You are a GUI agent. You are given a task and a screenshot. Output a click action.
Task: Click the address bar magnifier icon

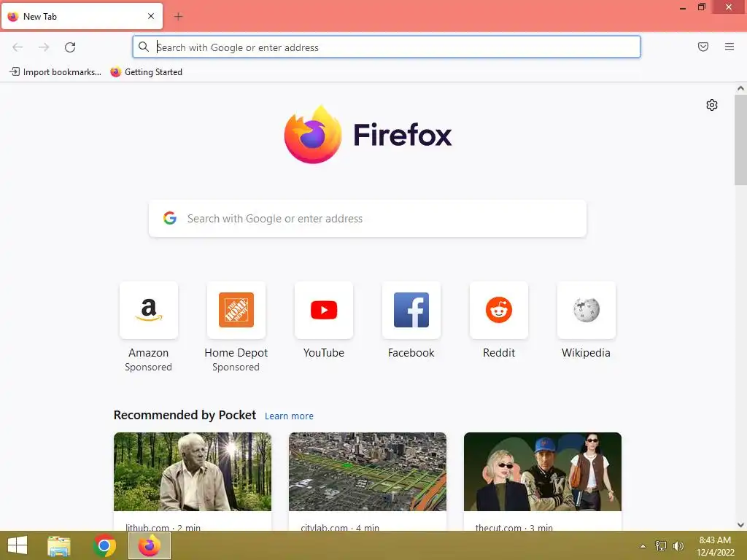(144, 47)
